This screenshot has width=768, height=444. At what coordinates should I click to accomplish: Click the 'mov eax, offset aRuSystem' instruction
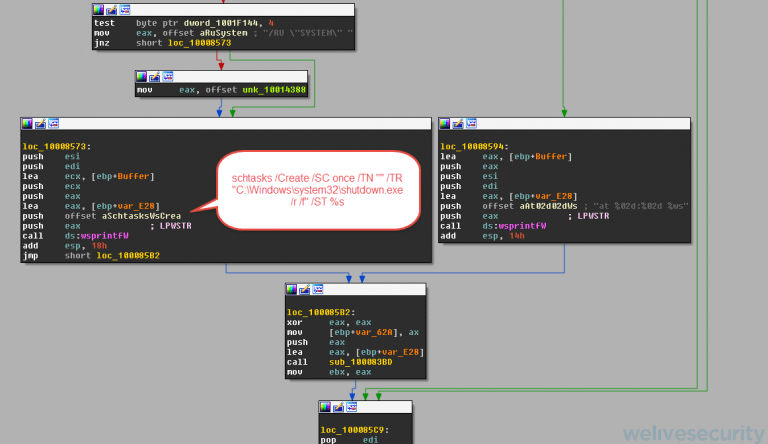coord(223,33)
